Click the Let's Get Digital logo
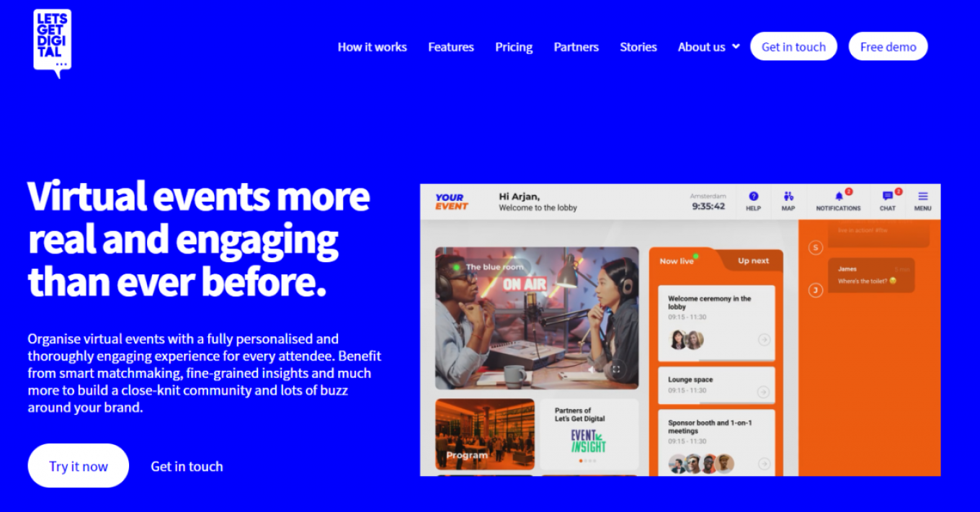 tap(52, 43)
